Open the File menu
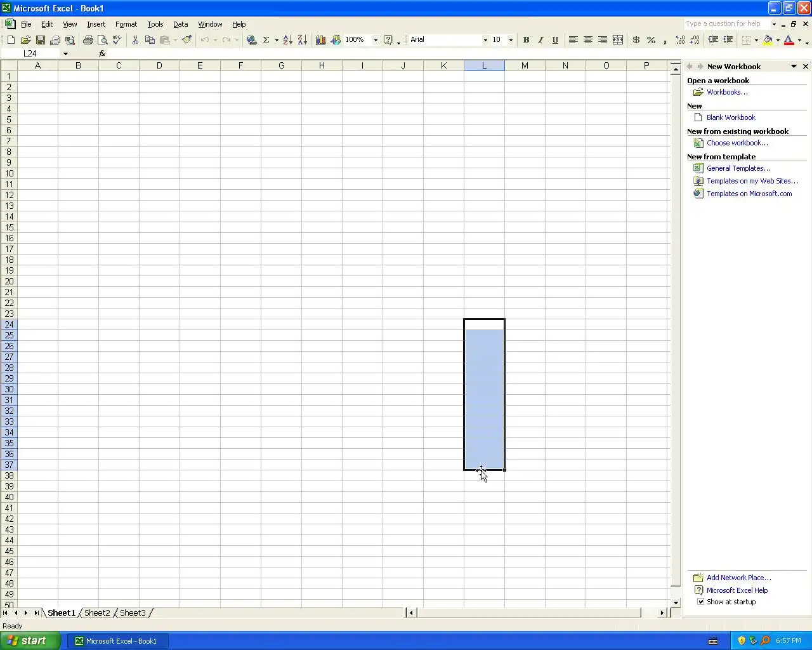812x650 pixels. (x=26, y=24)
